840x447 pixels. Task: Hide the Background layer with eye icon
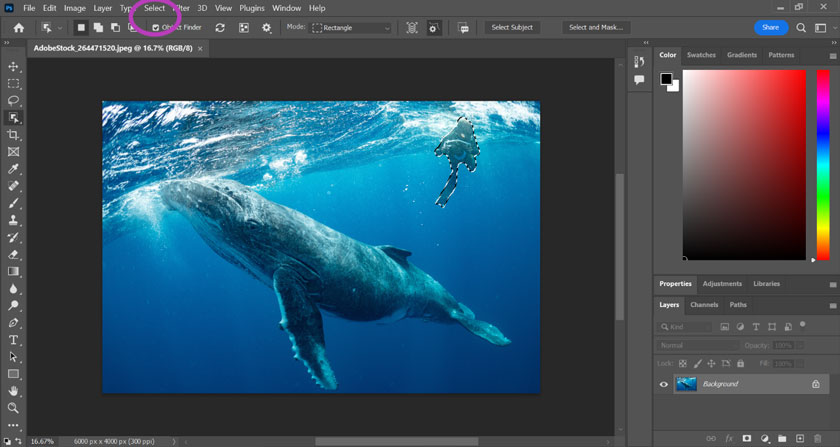[x=664, y=384]
